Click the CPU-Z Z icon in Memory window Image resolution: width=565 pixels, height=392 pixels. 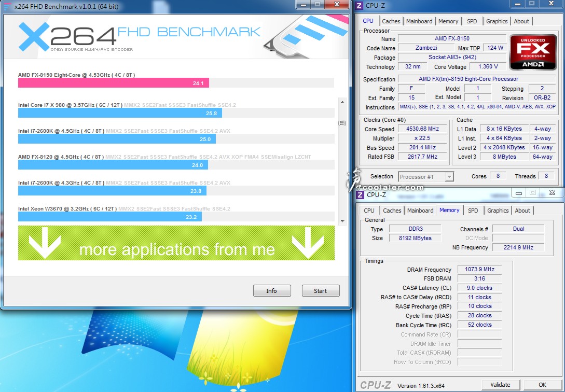[360, 195]
